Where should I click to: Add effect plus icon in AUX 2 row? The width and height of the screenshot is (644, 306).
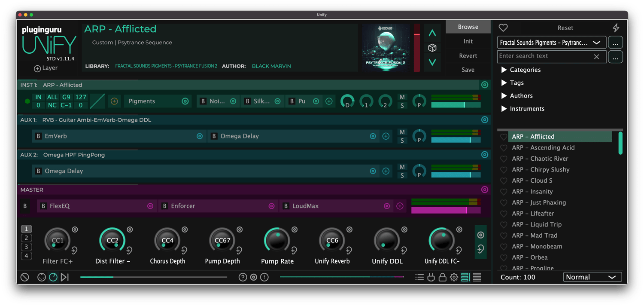(x=386, y=171)
